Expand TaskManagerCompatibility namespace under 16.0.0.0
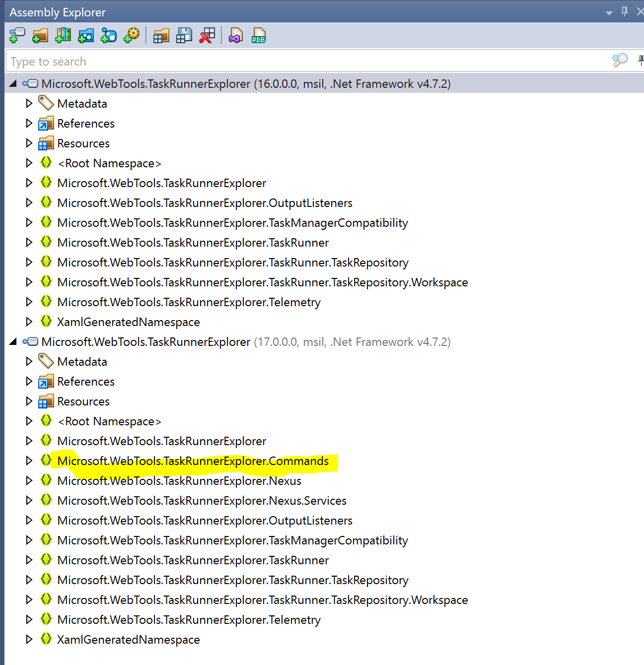Screen dimensions: 644x665 pos(29,222)
